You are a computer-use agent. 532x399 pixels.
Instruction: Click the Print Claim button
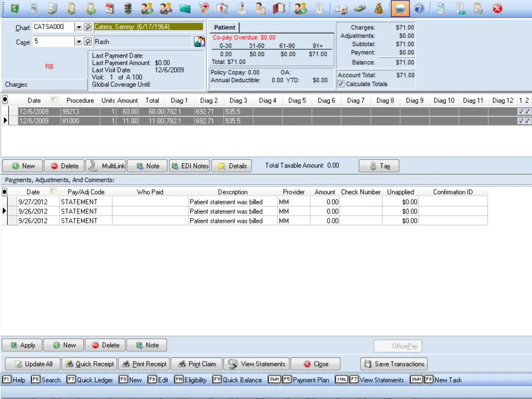click(197, 364)
